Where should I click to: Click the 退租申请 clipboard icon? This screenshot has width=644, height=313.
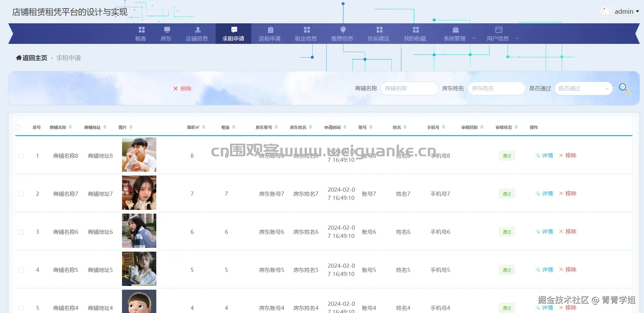[270, 30]
